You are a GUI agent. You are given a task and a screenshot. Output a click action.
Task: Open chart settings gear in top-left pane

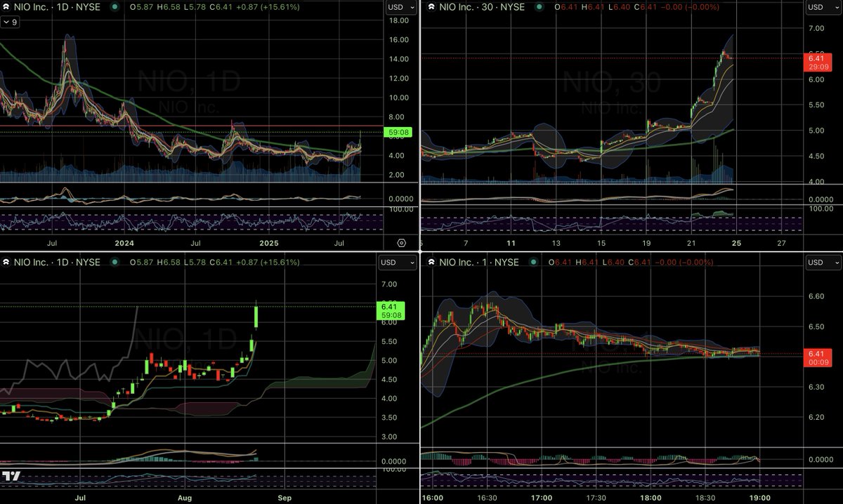tap(401, 242)
